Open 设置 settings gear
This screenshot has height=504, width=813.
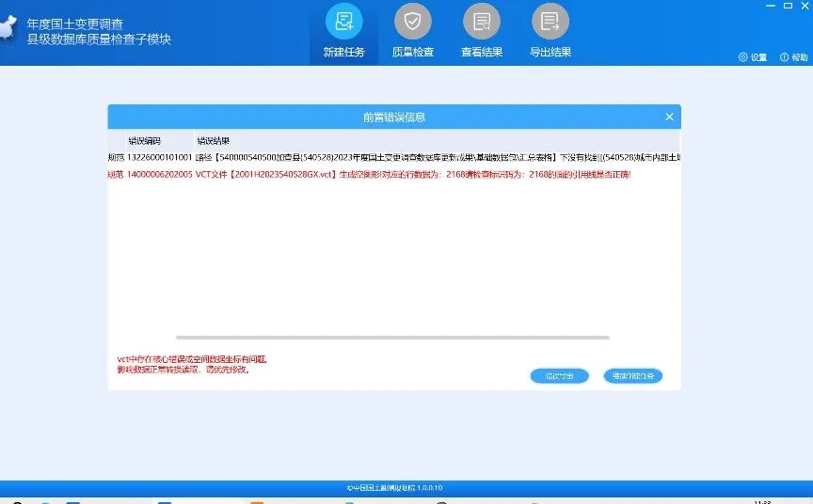(x=743, y=57)
